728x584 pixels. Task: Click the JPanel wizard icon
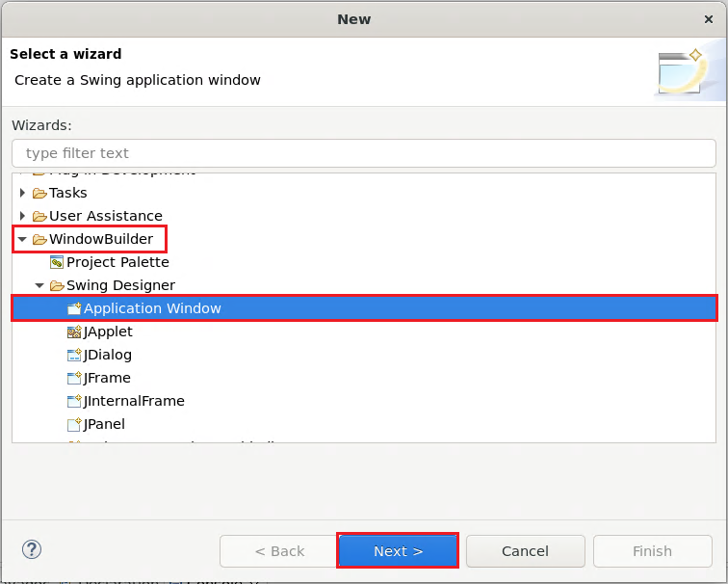tap(74, 424)
